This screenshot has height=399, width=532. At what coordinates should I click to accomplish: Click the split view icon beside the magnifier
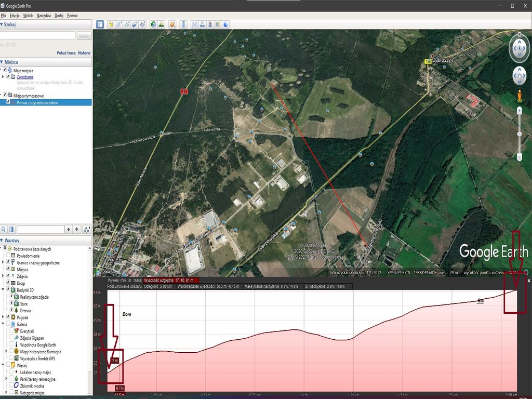(11, 229)
